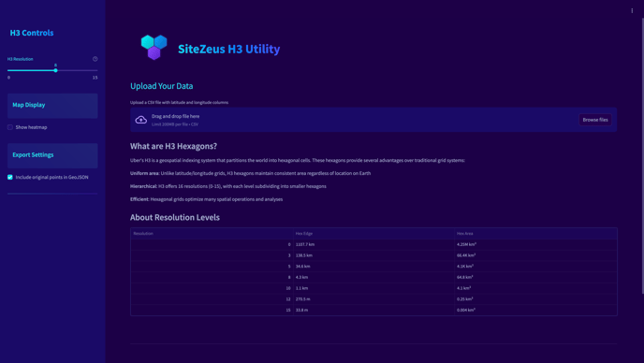644x363 pixels.
Task: Click the 4.3 km hex edge cell
Action: 374,277
